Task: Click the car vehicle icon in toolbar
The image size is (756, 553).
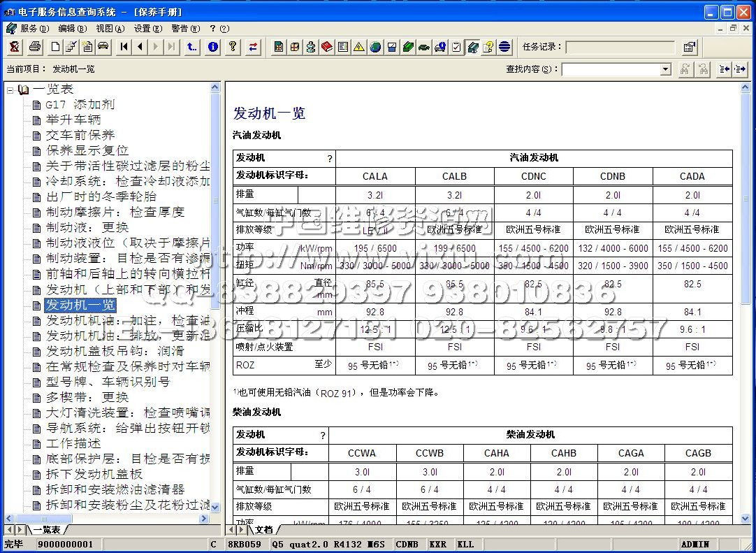Action: coord(103,47)
